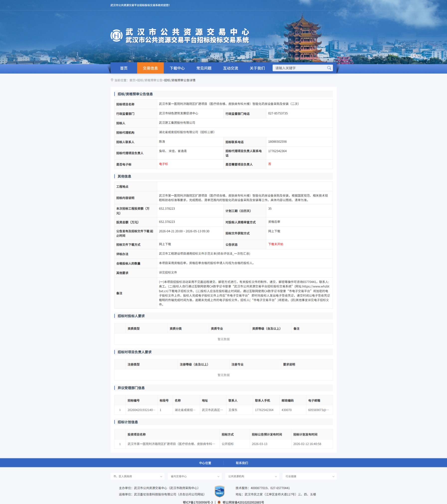Click the red 电子标 value

163,164
